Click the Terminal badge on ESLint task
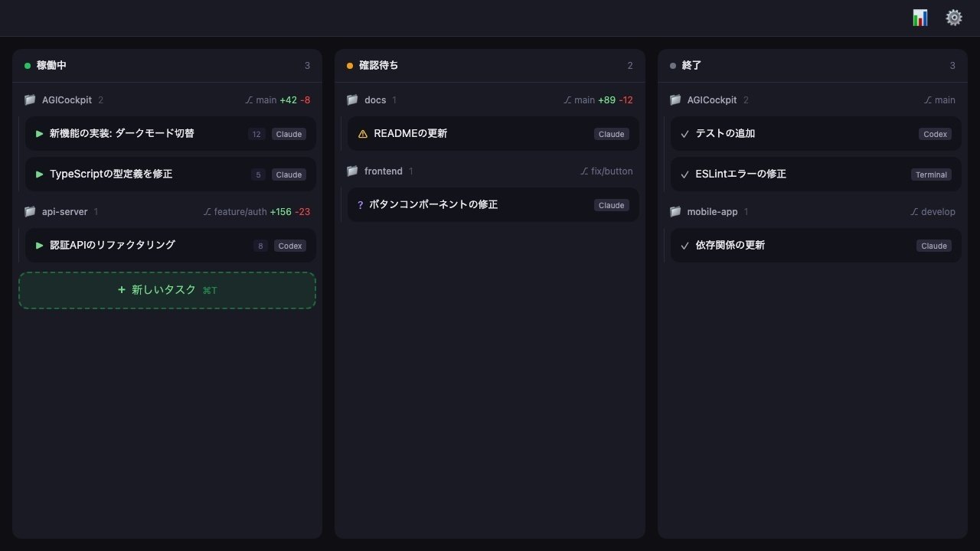The width and height of the screenshot is (980, 551). [931, 174]
